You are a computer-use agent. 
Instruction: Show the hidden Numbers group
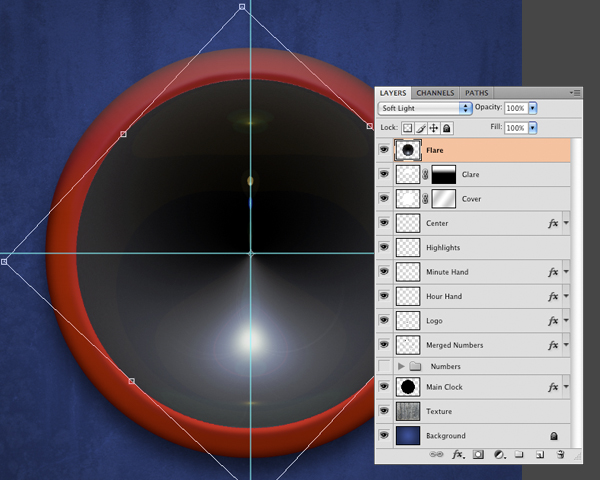(x=384, y=367)
